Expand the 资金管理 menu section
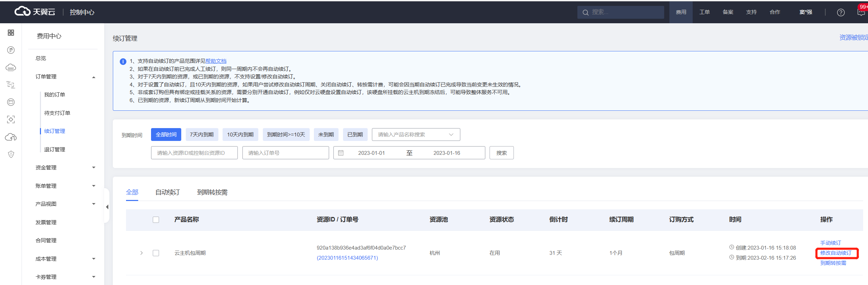The image size is (868, 285). 65,168
